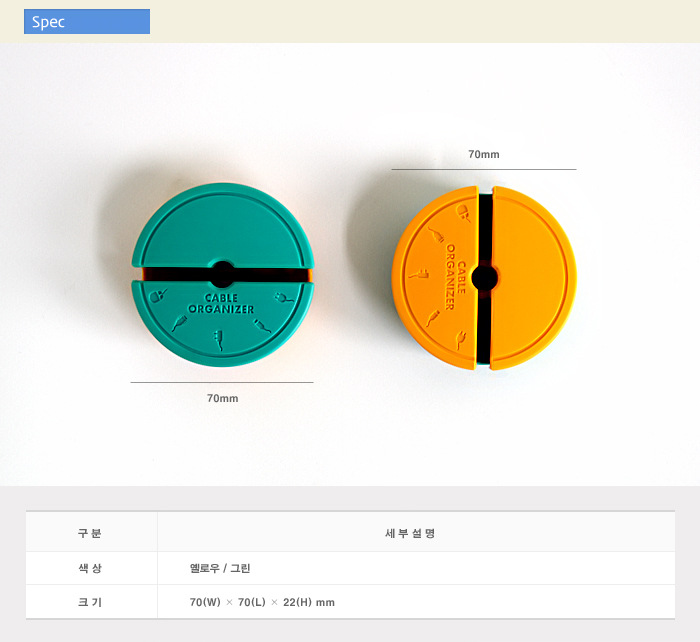
Task: Click CABLE ORGANIZER text on green product
Action: click(x=221, y=303)
